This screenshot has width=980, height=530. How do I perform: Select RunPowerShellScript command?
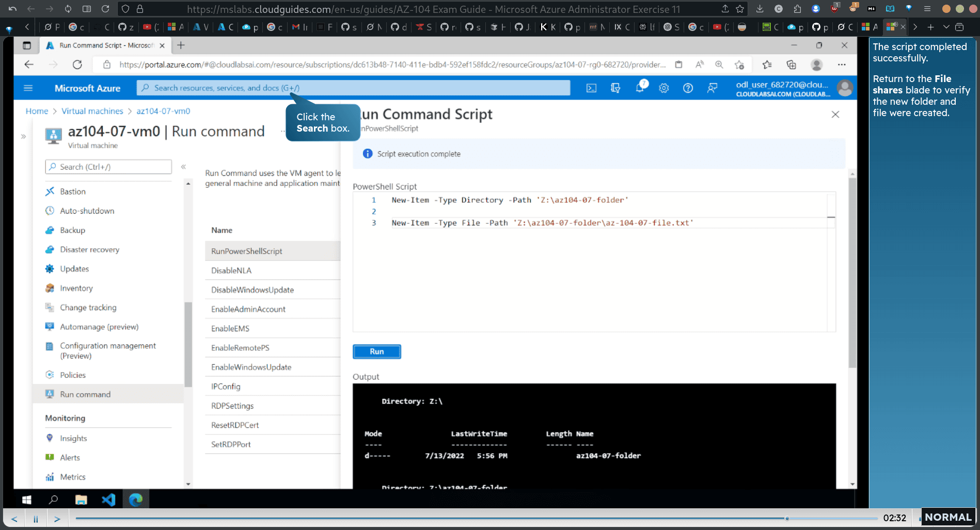click(x=273, y=251)
